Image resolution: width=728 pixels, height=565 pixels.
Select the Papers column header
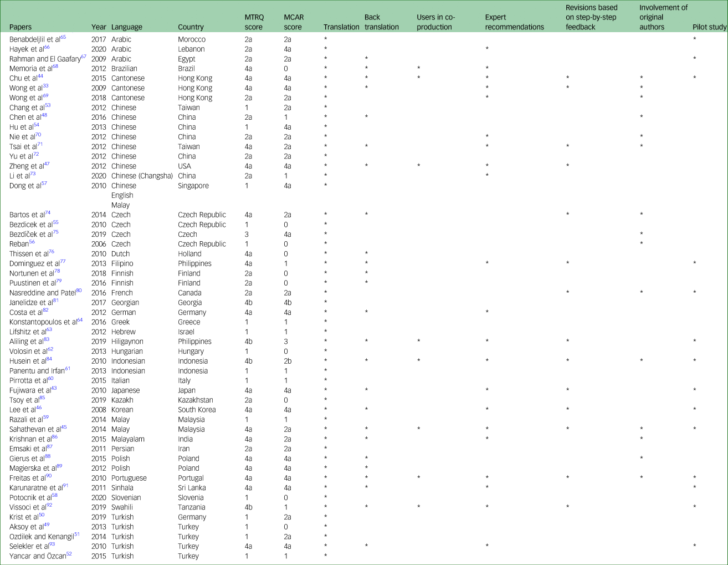(20, 27)
